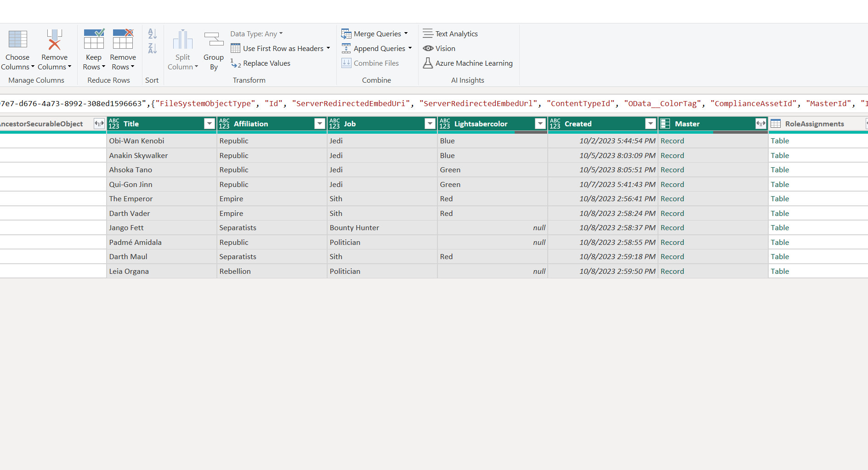Click the RoleAssignments column table type icon
This screenshot has width=868, height=470.
pyautogui.click(x=776, y=124)
